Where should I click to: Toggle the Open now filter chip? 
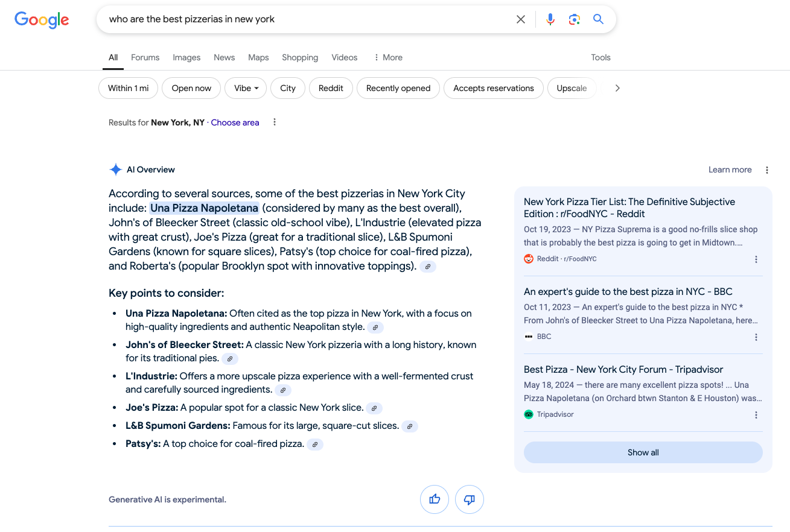[x=191, y=88]
